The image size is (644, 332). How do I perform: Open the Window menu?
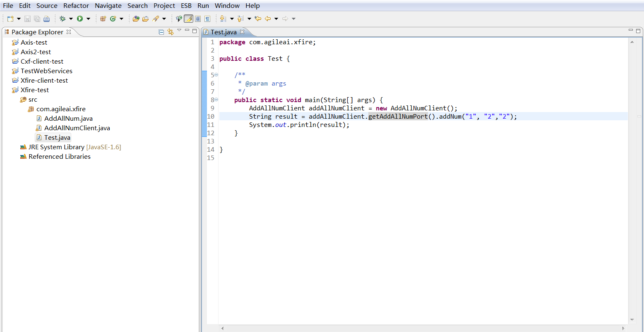point(227,6)
